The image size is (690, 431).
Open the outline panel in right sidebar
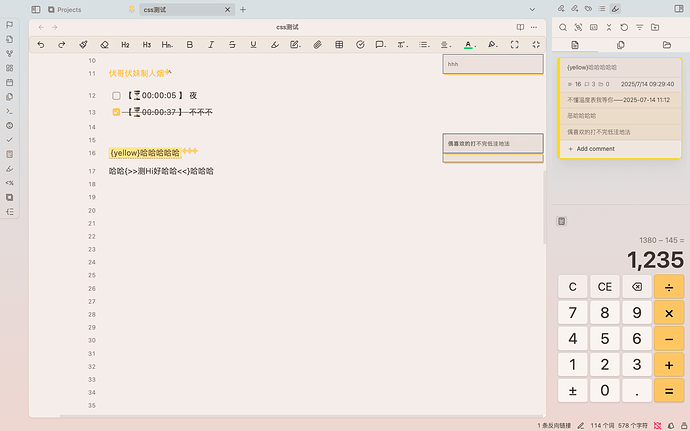coord(602,8)
